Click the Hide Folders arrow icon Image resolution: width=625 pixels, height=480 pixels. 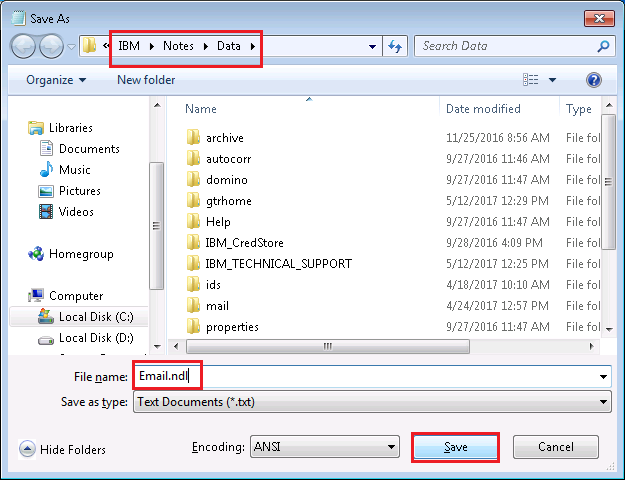click(x=27, y=449)
